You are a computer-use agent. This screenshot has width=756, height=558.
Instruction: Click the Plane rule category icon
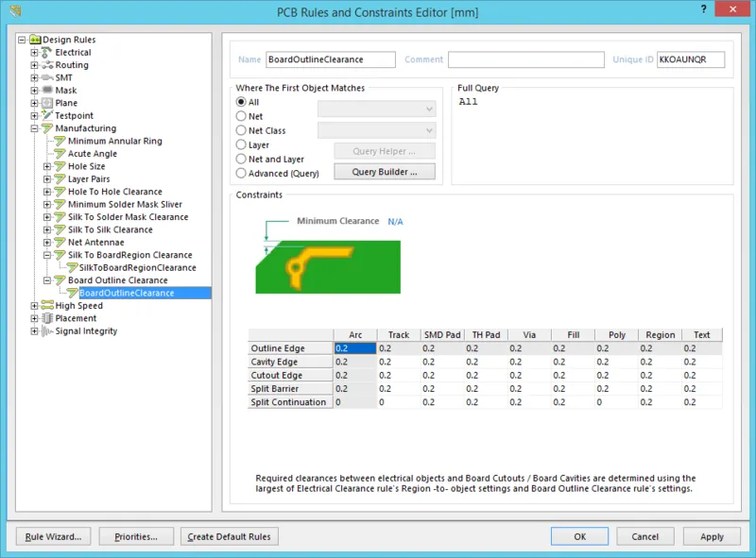tap(46, 103)
